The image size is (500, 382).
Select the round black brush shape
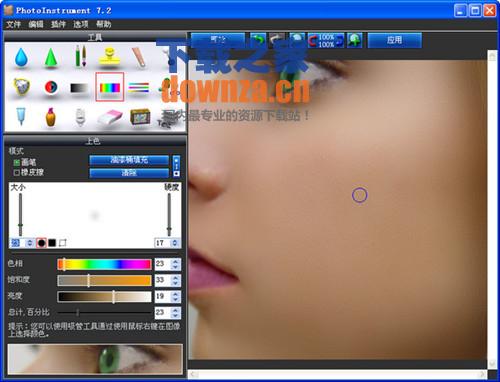41,243
